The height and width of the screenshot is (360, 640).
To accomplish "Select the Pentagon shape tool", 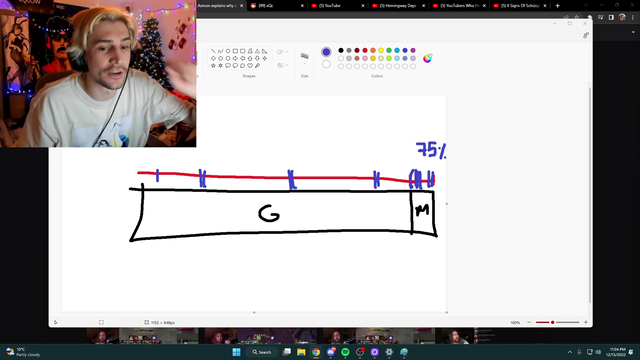I will (220, 58).
